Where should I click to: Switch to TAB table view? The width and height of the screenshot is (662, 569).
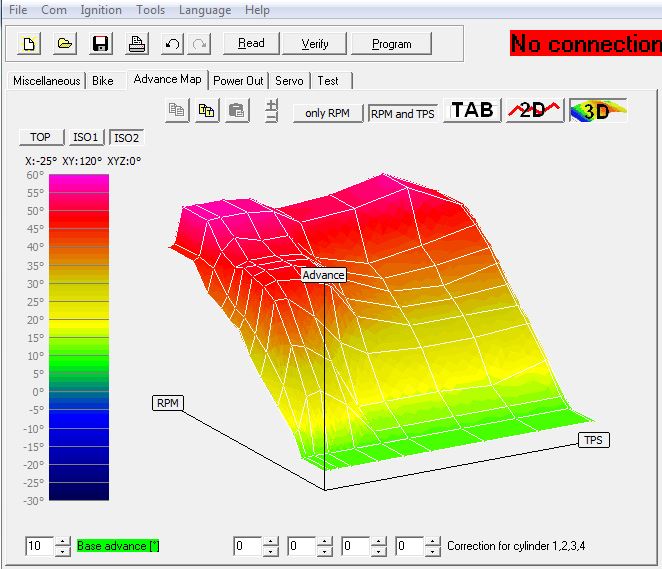click(x=472, y=110)
